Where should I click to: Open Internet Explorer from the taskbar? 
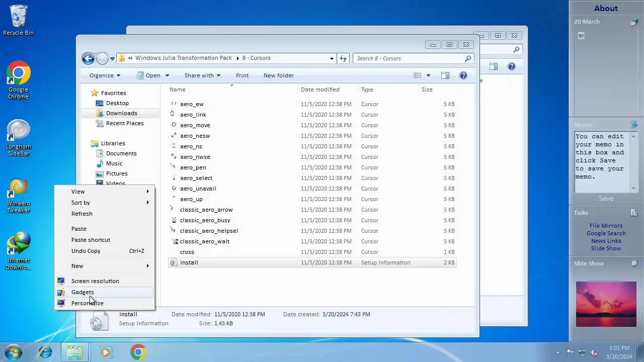pyautogui.click(x=45, y=352)
